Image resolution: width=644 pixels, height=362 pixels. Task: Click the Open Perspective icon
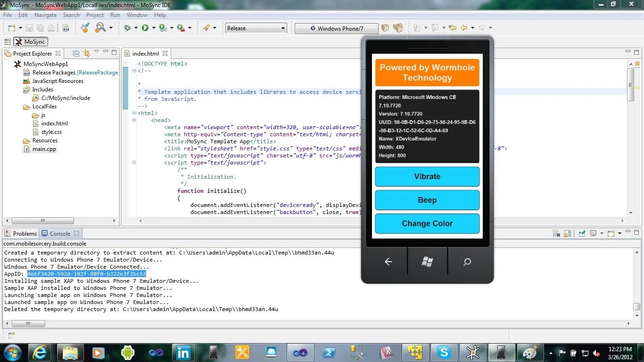8,42
